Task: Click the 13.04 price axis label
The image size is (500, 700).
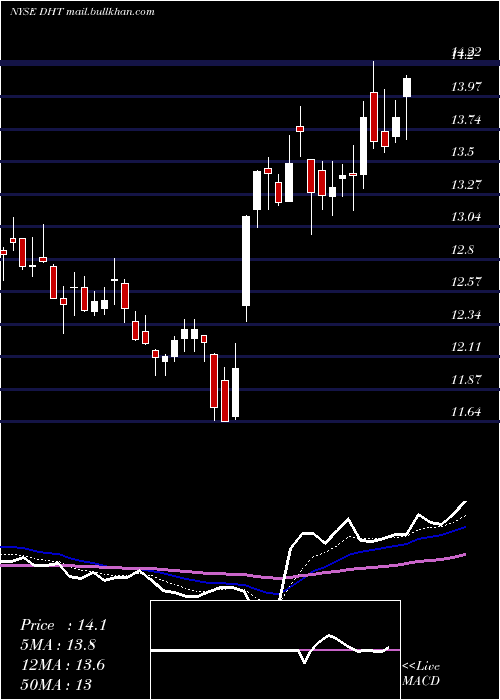Action: [466, 217]
